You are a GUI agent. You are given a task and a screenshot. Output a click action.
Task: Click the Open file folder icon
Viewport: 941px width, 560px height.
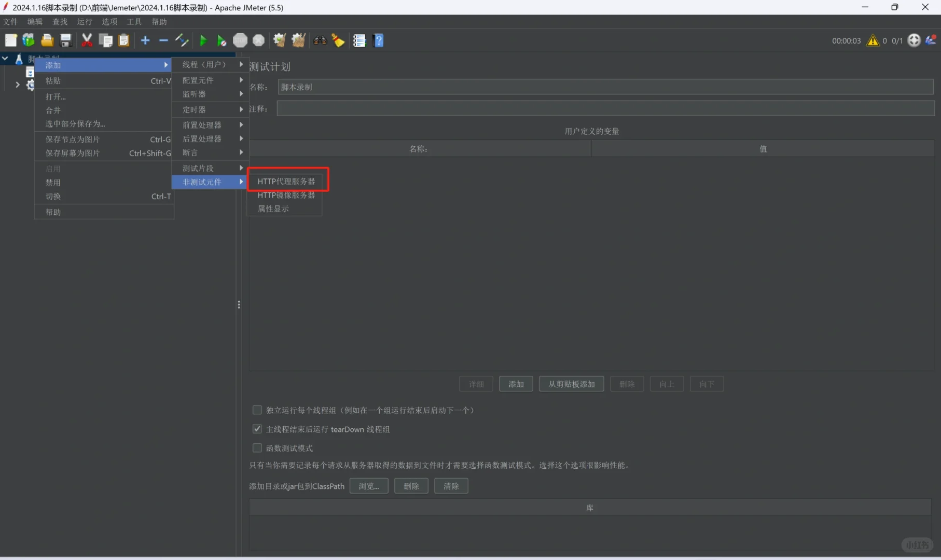point(47,40)
